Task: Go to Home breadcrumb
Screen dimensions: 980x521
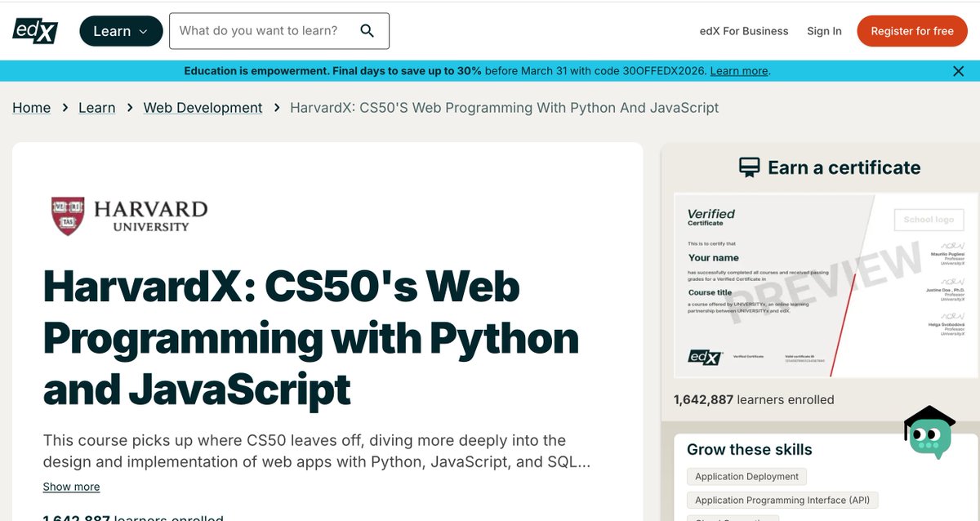Action: 31,108
